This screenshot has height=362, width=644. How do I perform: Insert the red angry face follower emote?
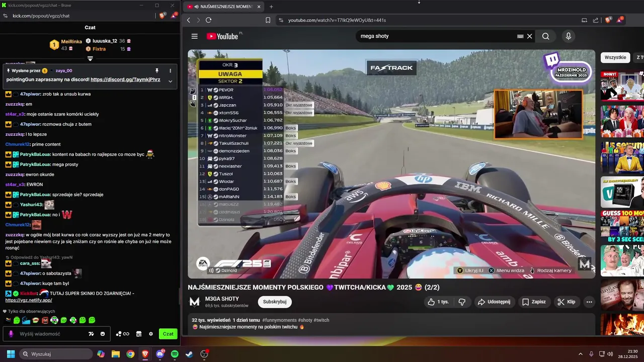pos(45,320)
